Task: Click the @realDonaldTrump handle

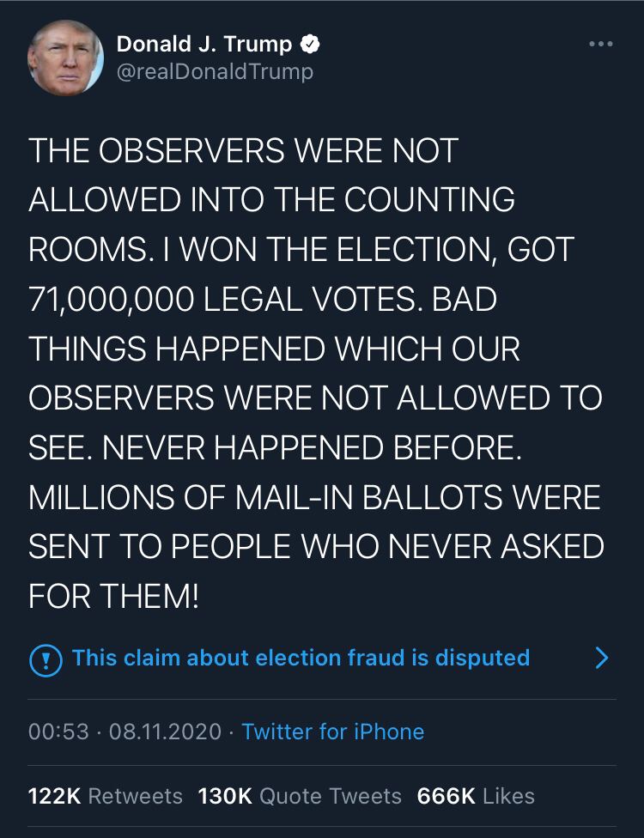Action: (215, 71)
